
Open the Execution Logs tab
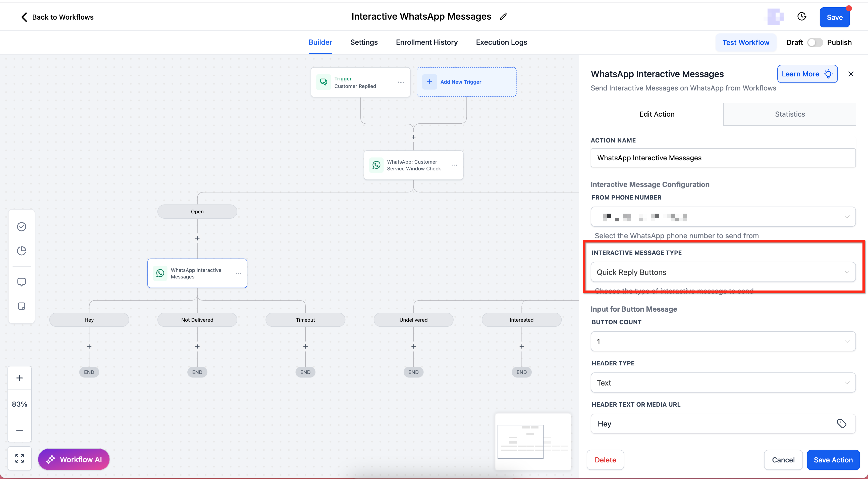tap(501, 42)
